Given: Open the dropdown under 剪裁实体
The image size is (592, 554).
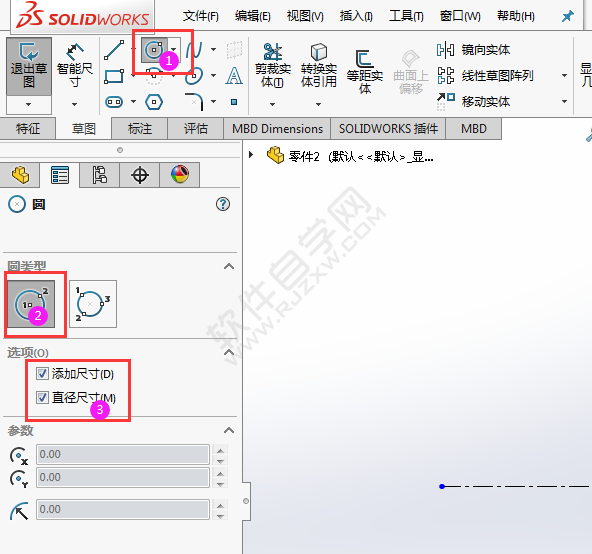Looking at the screenshot, I should click(272, 105).
